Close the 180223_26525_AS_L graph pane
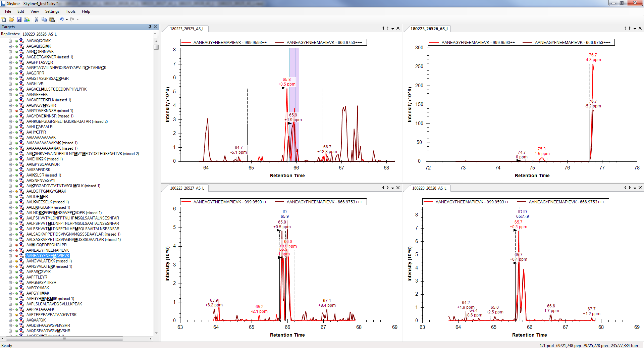Viewport: 644px width, 349px height. pyautogui.click(x=398, y=28)
